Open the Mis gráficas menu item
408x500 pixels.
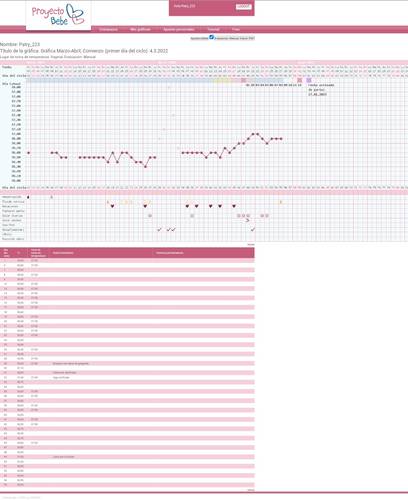click(x=140, y=29)
